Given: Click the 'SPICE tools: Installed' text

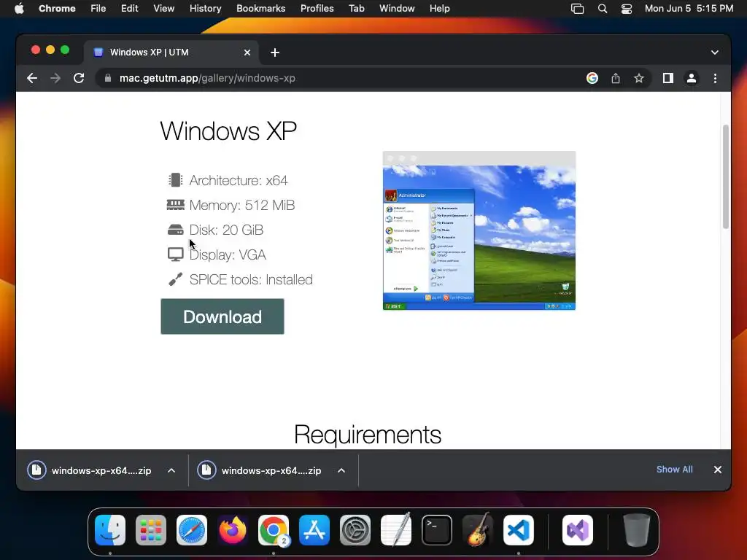Looking at the screenshot, I should coord(251,279).
